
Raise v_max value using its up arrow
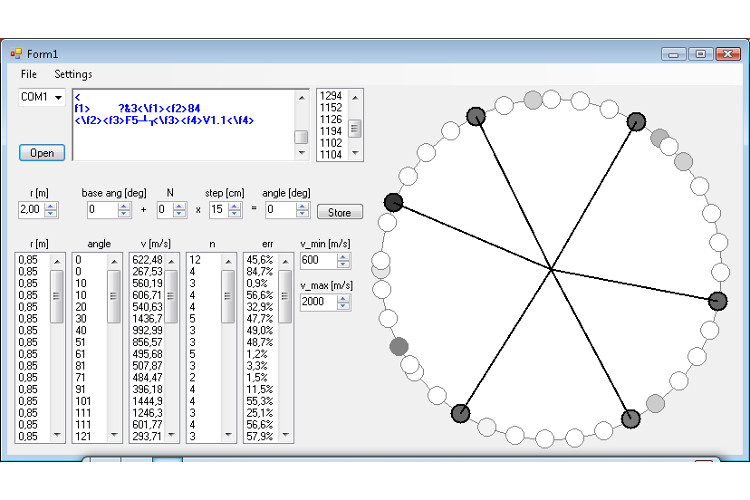pyautogui.click(x=343, y=298)
